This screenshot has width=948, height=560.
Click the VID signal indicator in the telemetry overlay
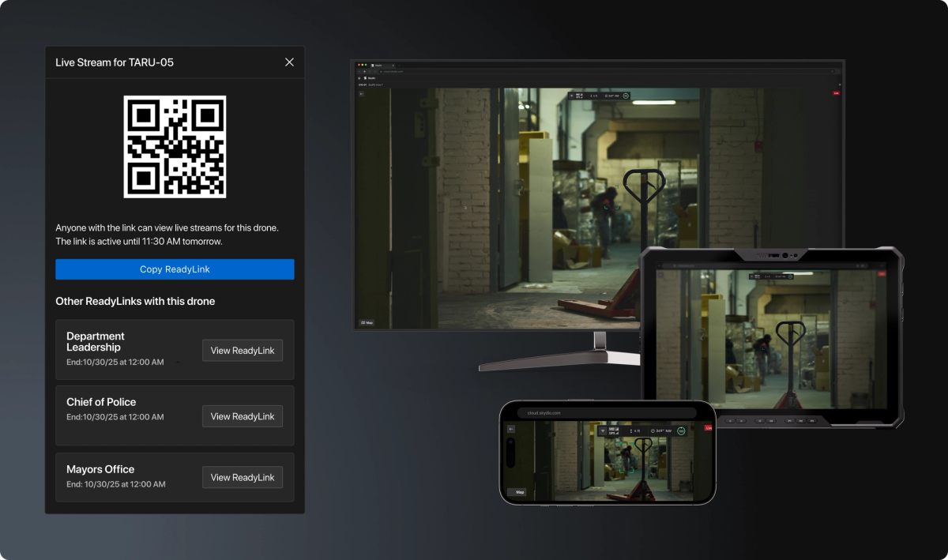[578, 95]
